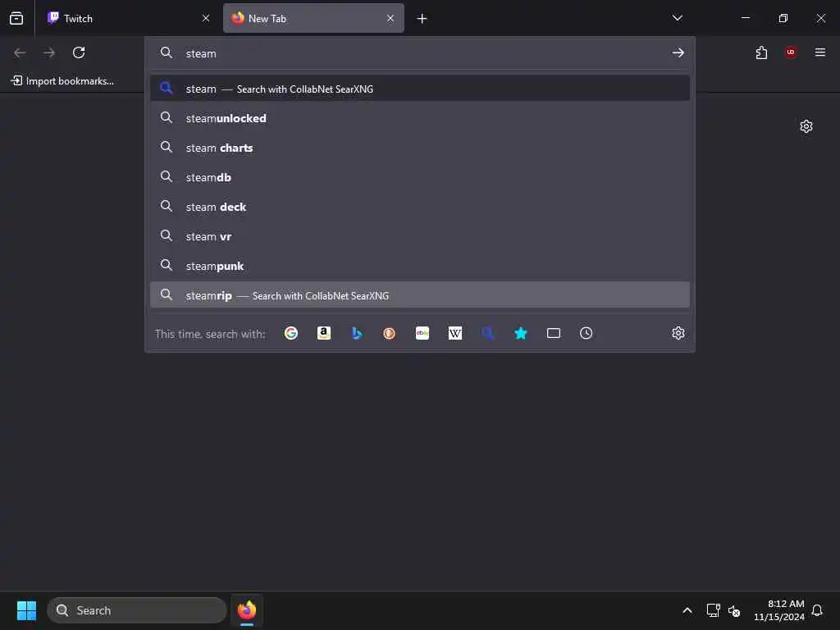Search history with clock icon
The height and width of the screenshot is (630, 840).
click(586, 333)
